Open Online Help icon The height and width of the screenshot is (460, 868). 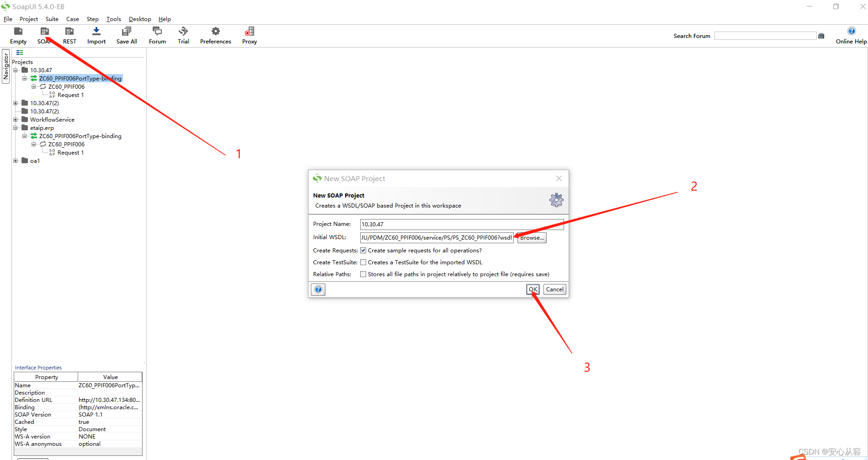852,31
